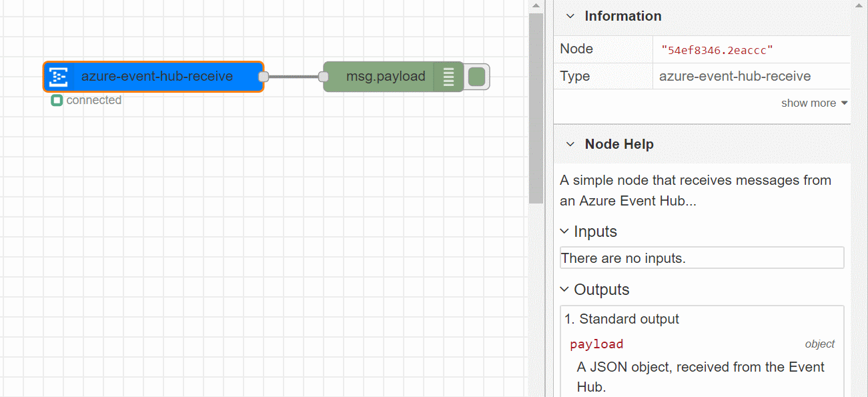Click the azure-event-hub-receive output port
The height and width of the screenshot is (397, 868).
[264, 77]
